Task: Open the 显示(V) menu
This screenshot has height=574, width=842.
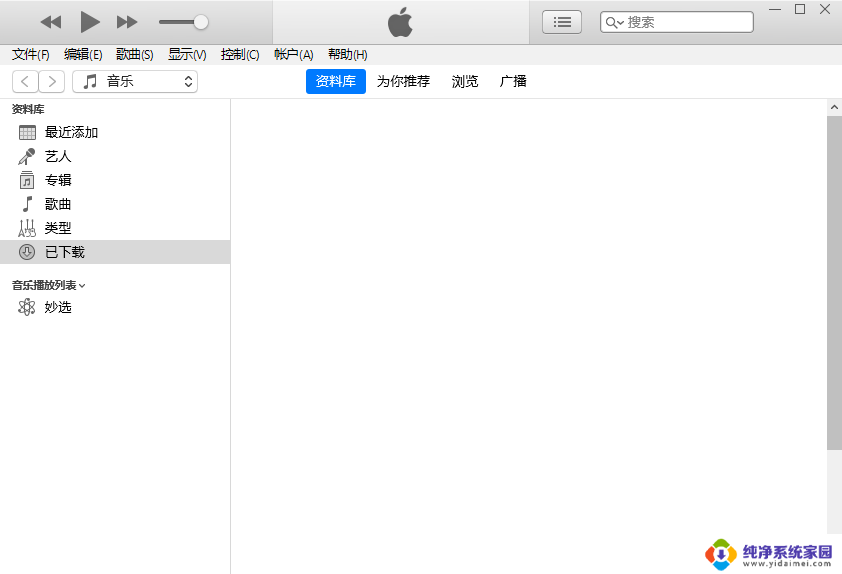Action: (187, 54)
